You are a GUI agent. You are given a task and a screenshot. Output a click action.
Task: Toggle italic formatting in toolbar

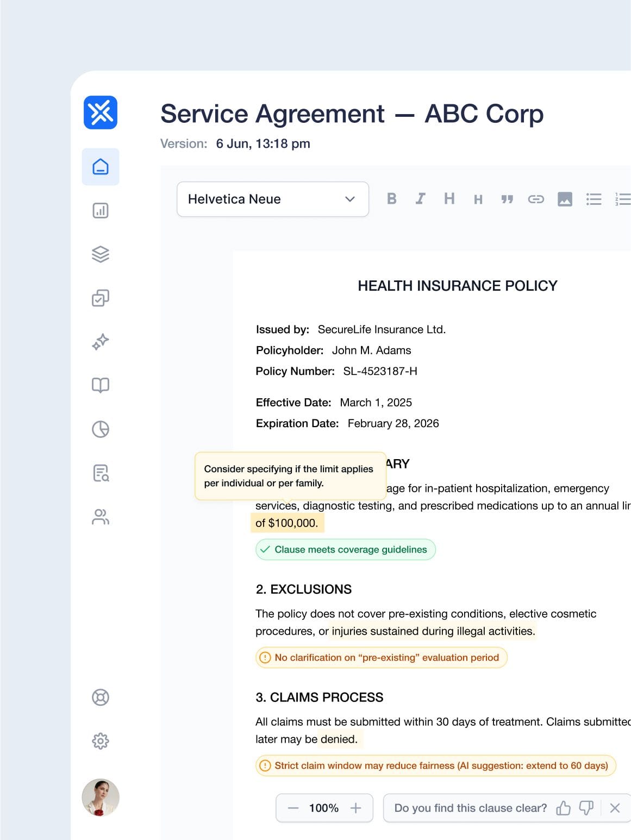pyautogui.click(x=420, y=199)
